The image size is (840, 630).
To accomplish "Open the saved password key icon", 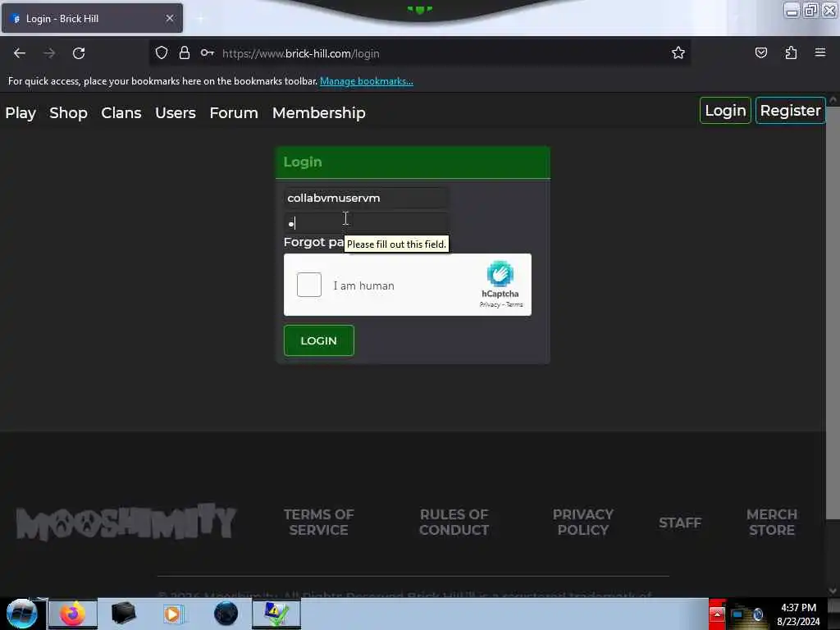I will click(208, 52).
